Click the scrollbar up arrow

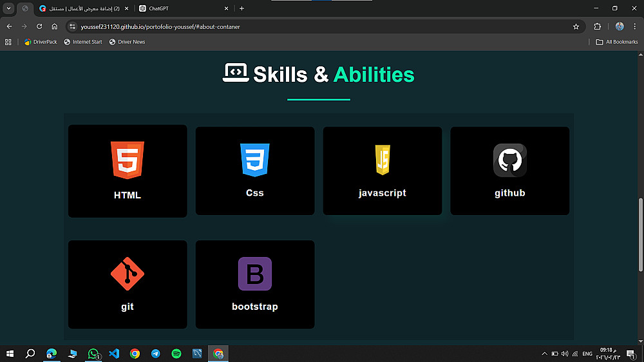(x=641, y=54)
